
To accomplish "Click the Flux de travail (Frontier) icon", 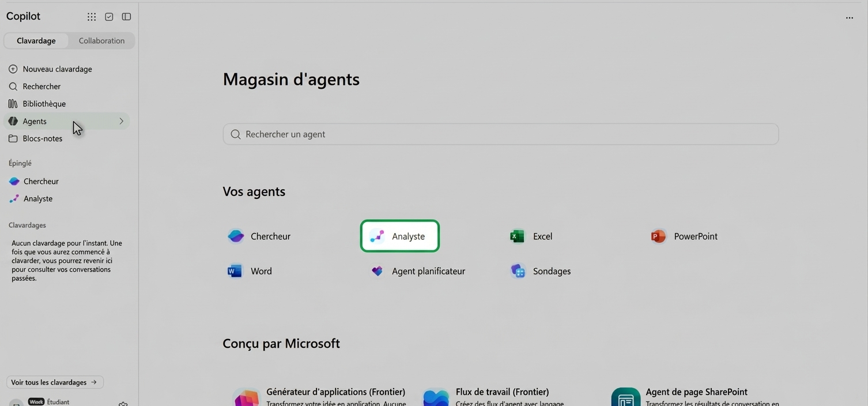I will coord(436,397).
